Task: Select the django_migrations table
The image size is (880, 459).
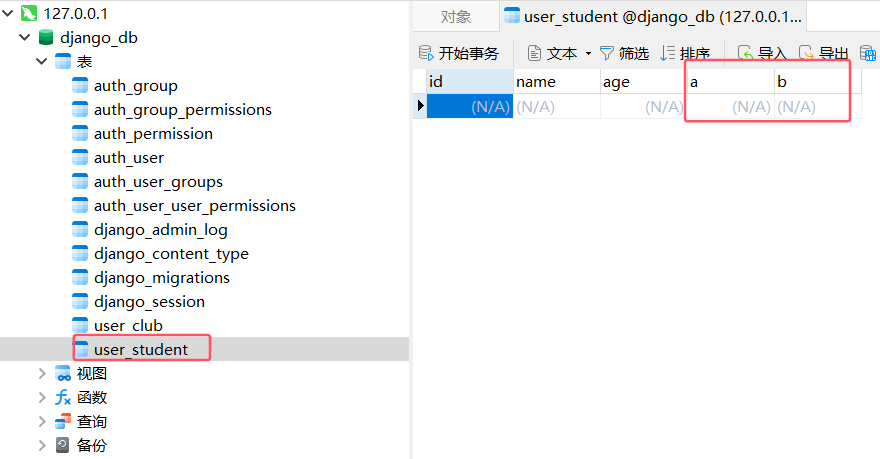Action: click(161, 278)
